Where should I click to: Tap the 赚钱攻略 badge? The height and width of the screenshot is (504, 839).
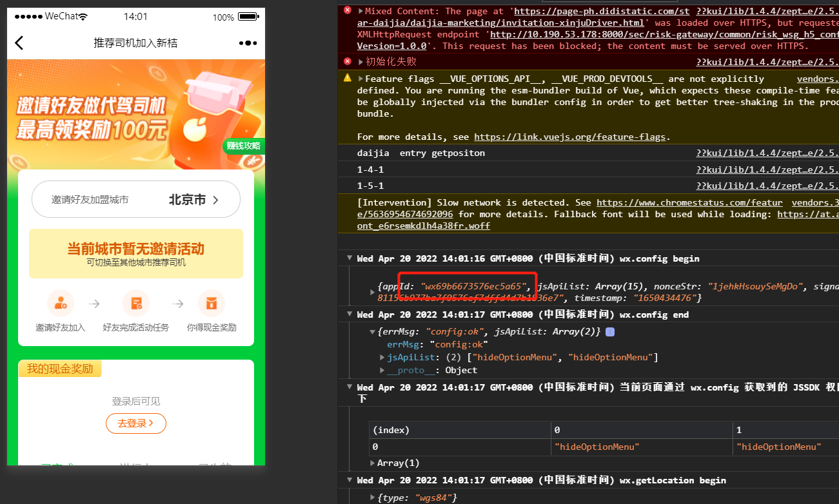pos(244,146)
